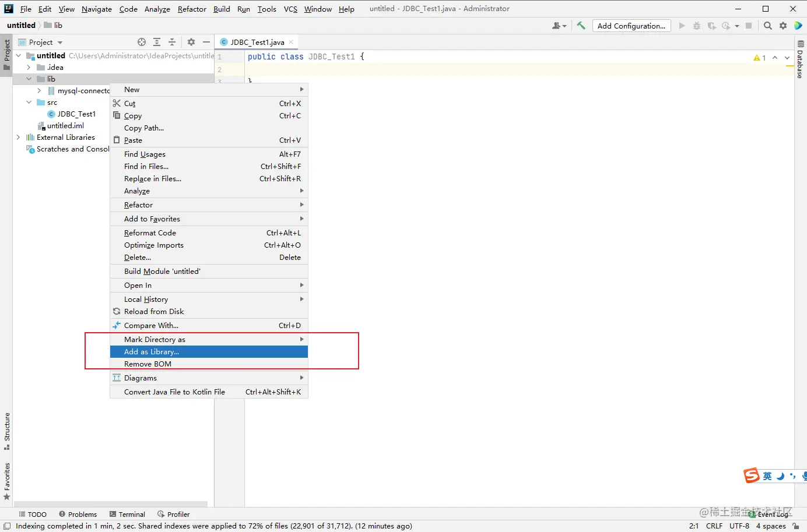The image size is (807, 532).
Task: Change CRLF line separator in status bar
Action: (x=714, y=526)
